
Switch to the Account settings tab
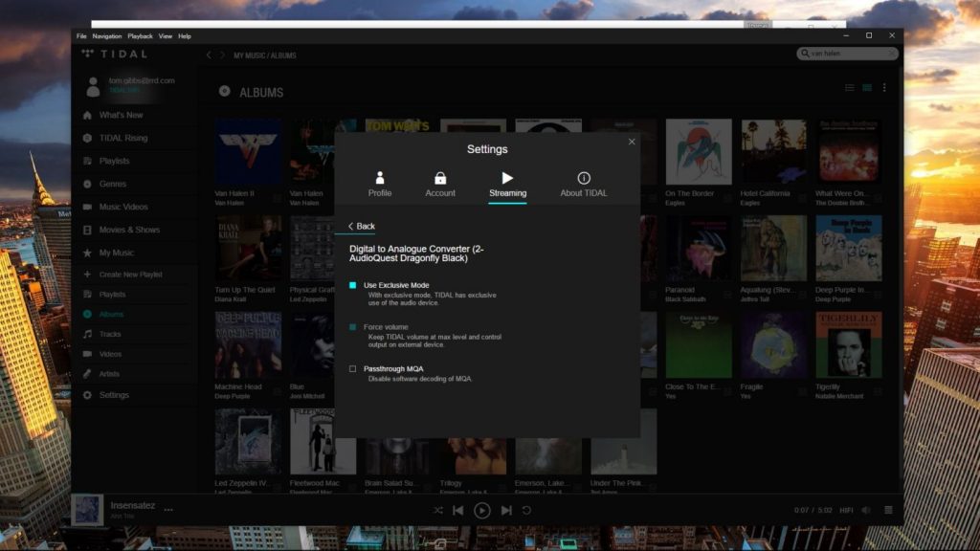coord(440,185)
